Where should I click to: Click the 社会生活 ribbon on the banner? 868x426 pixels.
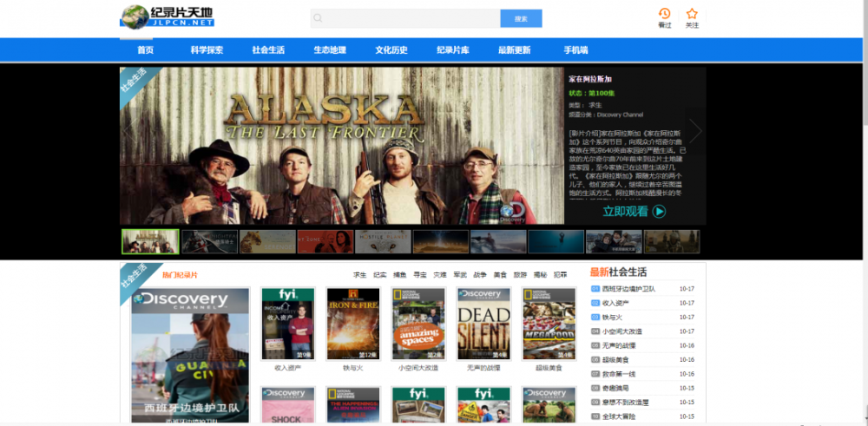click(135, 82)
